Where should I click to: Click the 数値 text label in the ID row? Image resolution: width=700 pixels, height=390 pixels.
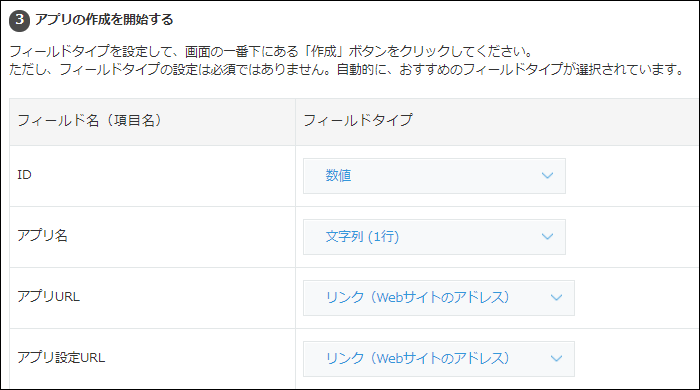[x=338, y=176]
